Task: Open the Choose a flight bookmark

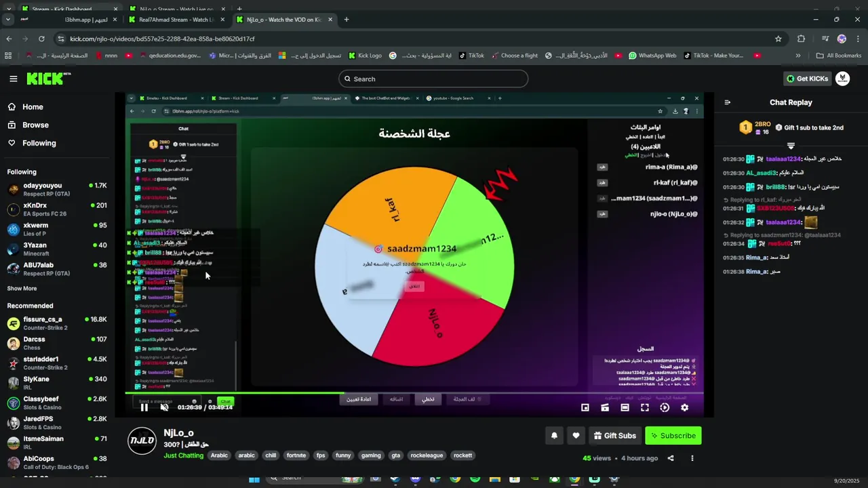Action: (514, 56)
